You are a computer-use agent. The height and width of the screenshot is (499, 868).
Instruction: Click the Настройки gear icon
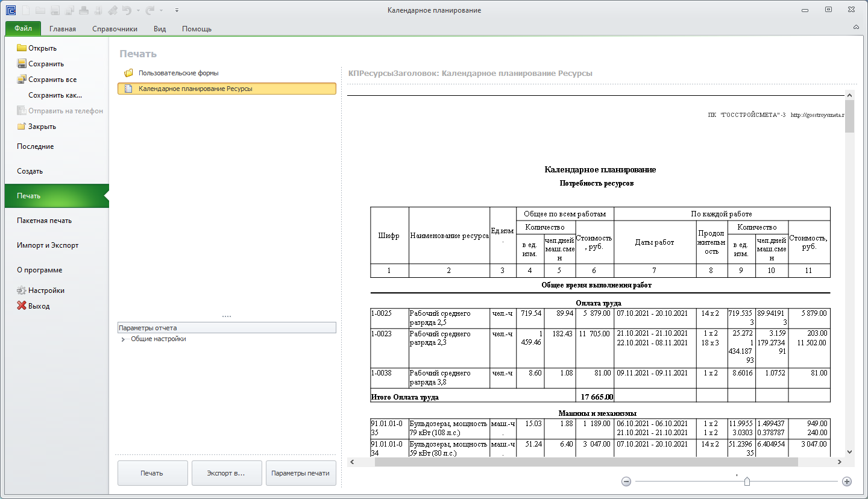coord(22,290)
